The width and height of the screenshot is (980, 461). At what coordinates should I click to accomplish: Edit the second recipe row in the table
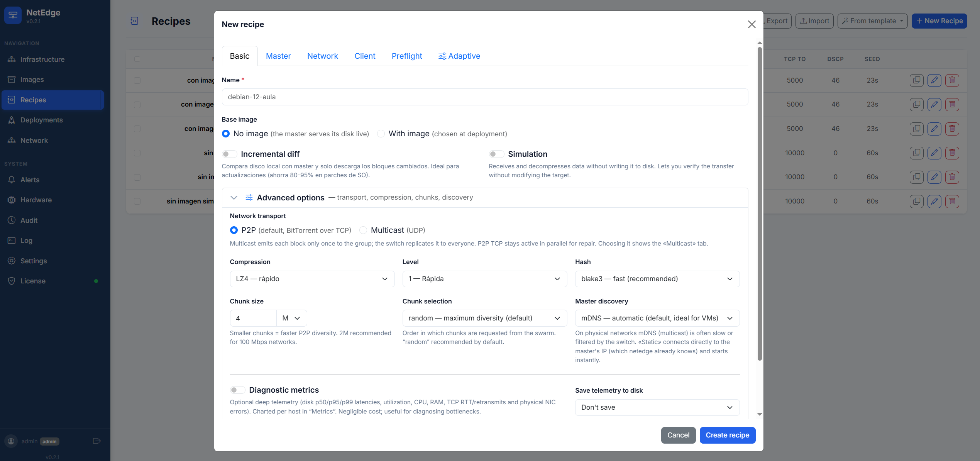[x=934, y=104]
